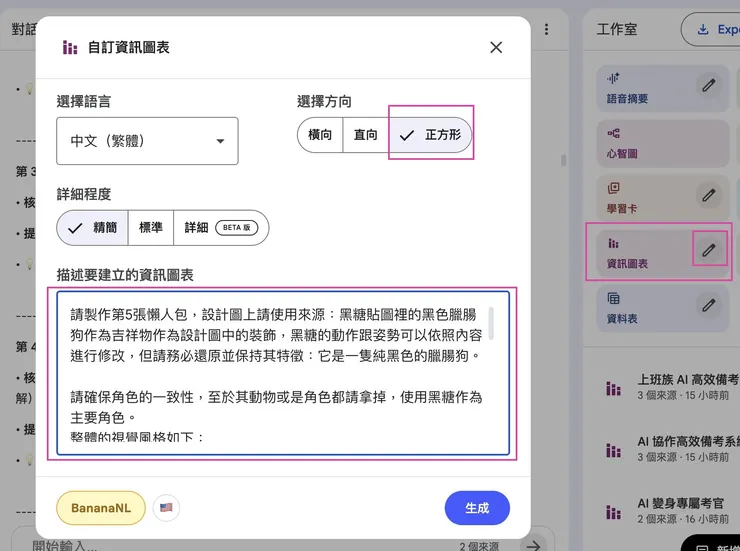This screenshot has height=551, width=740.
Task: Click the 語音摘要 waveform icon
Action: [x=614, y=78]
